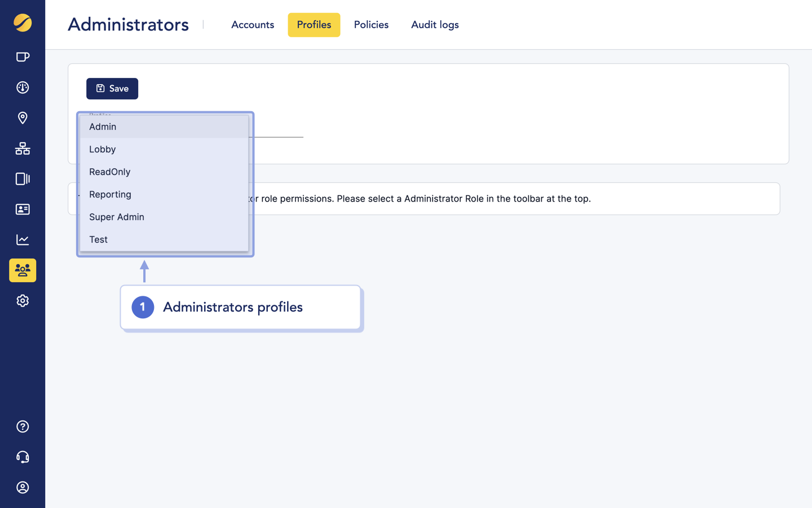Viewport: 812px width, 508px height.
Task: Click the user account icon at bottom
Action: click(23, 487)
